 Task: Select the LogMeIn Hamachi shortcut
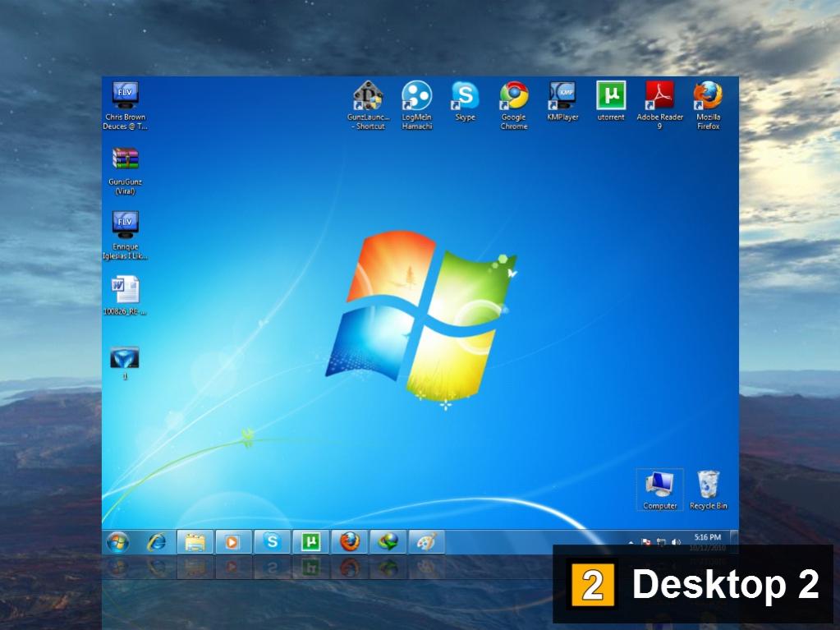coord(417,105)
